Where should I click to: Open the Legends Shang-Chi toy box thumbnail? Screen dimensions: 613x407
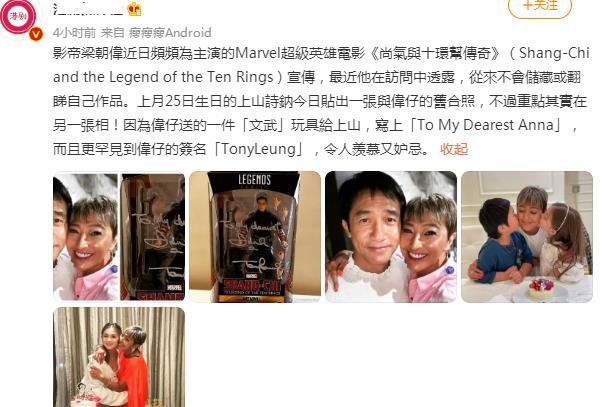(x=255, y=237)
